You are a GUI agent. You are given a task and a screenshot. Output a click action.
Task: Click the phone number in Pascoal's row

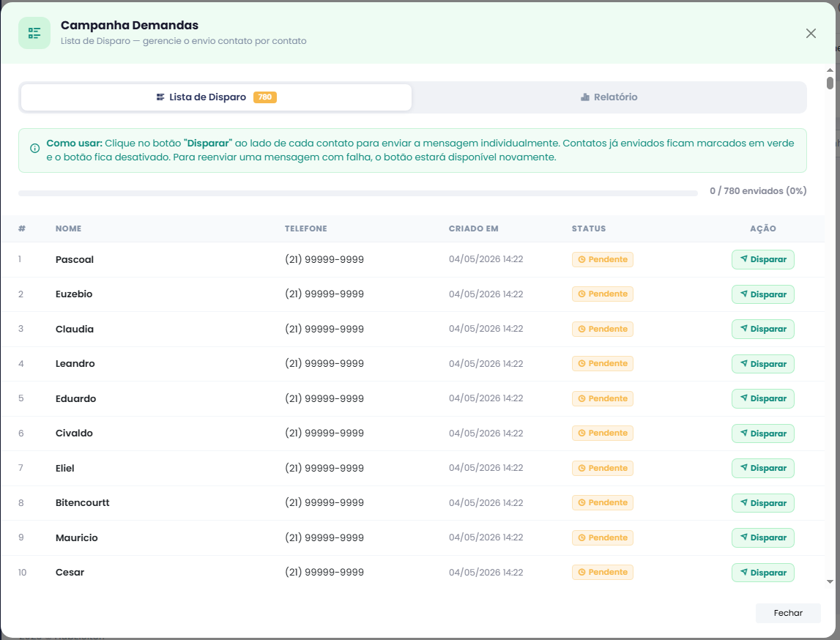click(324, 259)
